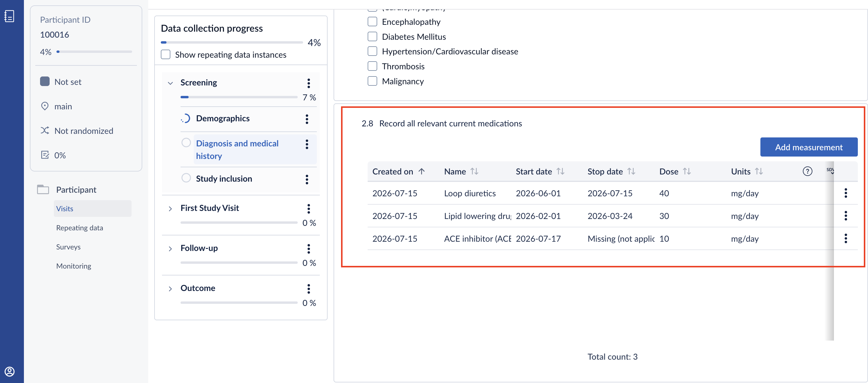Expand the Outcome section
This screenshot has height=383, width=868.
point(170,289)
